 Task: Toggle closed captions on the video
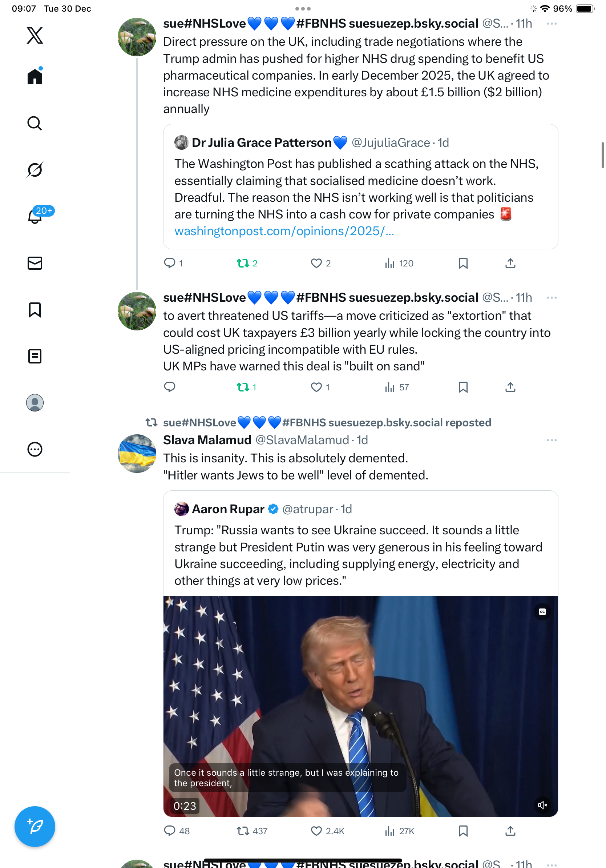(542, 612)
